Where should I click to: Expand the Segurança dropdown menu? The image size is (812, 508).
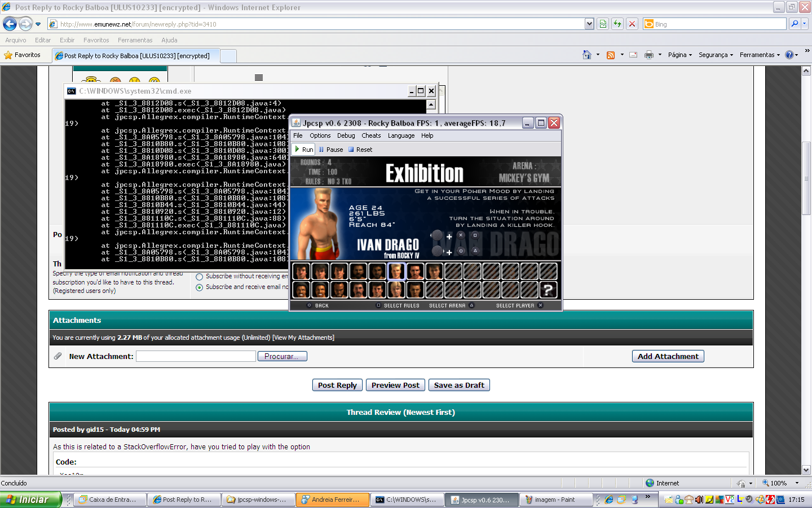point(716,55)
